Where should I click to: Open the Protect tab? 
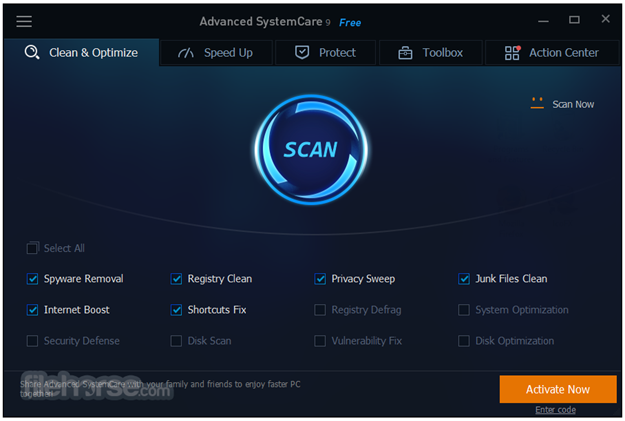pyautogui.click(x=325, y=53)
